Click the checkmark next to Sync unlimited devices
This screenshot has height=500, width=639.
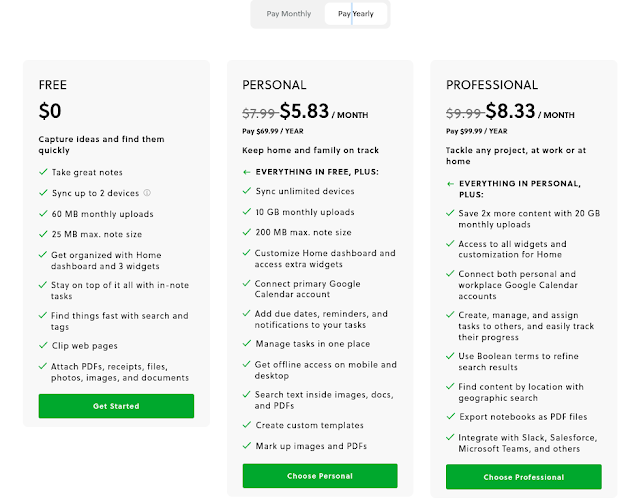click(x=246, y=191)
